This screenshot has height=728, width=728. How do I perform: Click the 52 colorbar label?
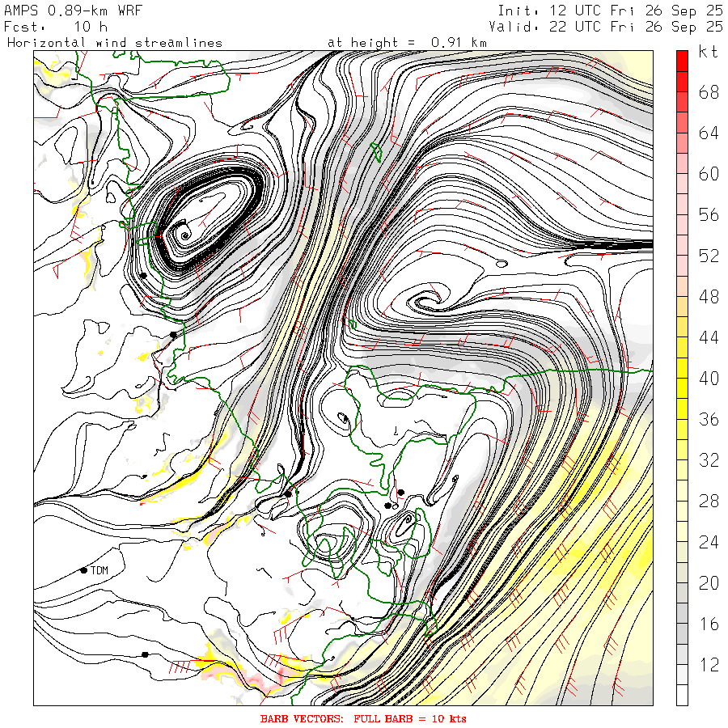(709, 256)
